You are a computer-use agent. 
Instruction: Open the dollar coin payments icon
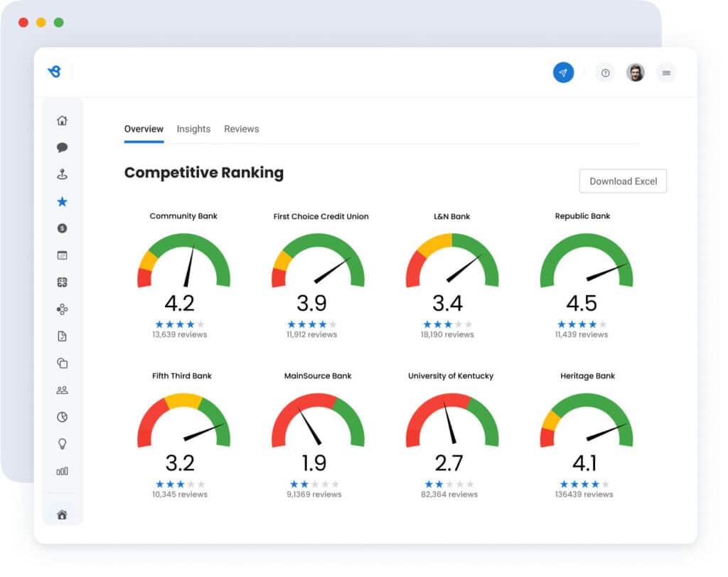pyautogui.click(x=62, y=228)
